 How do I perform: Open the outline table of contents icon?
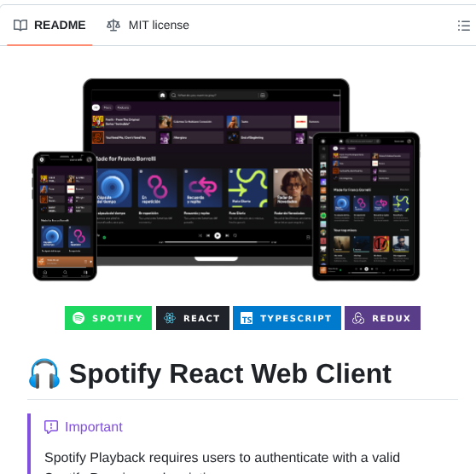tap(463, 26)
